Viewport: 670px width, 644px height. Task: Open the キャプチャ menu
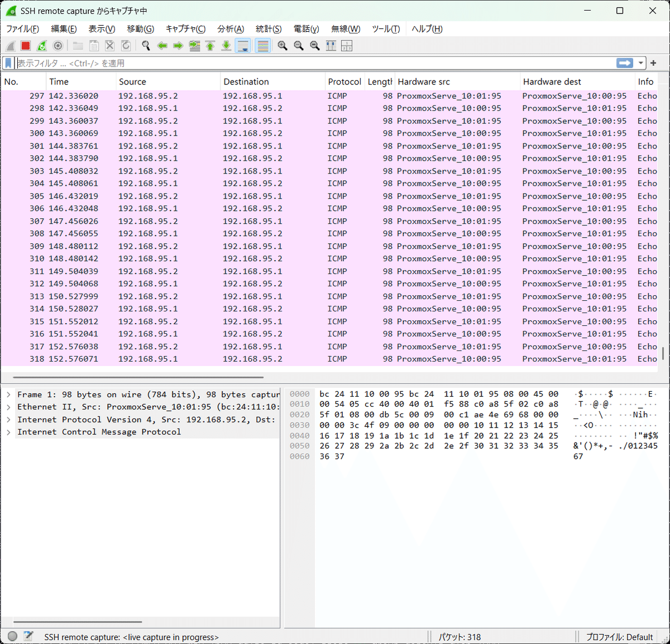(185, 29)
